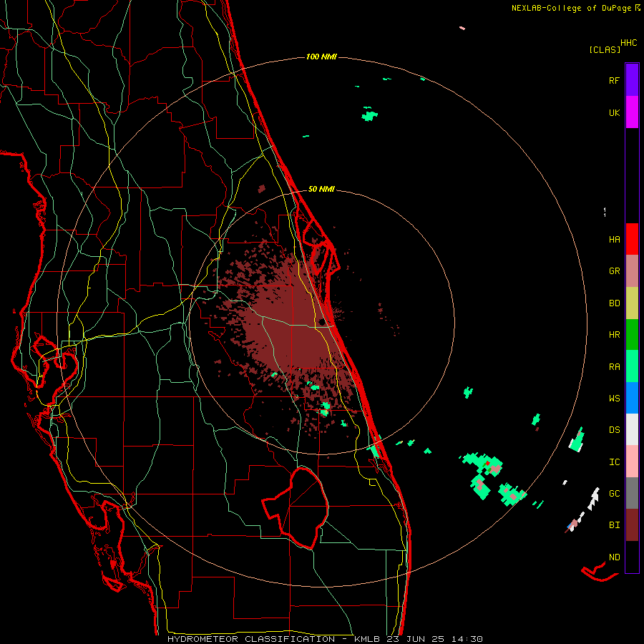The width and height of the screenshot is (644, 644).
Task: Click the 23 JUN 25 date stamp
Action: click(419, 639)
